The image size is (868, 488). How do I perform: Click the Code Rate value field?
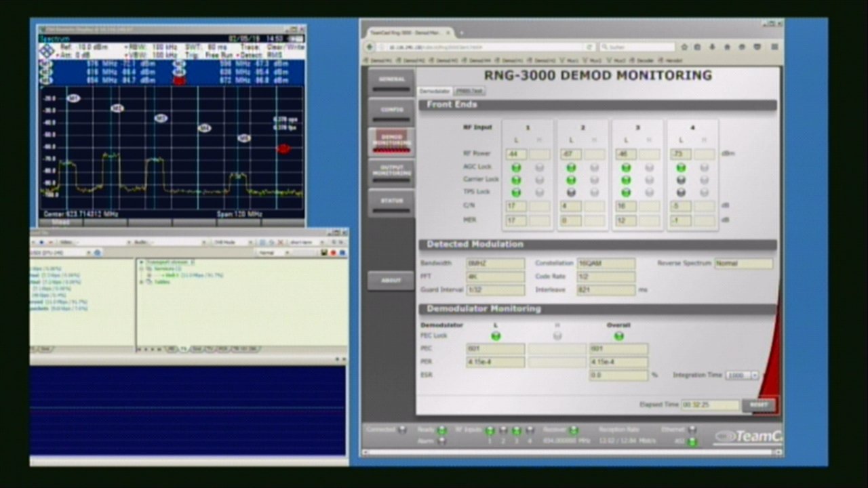click(x=606, y=277)
